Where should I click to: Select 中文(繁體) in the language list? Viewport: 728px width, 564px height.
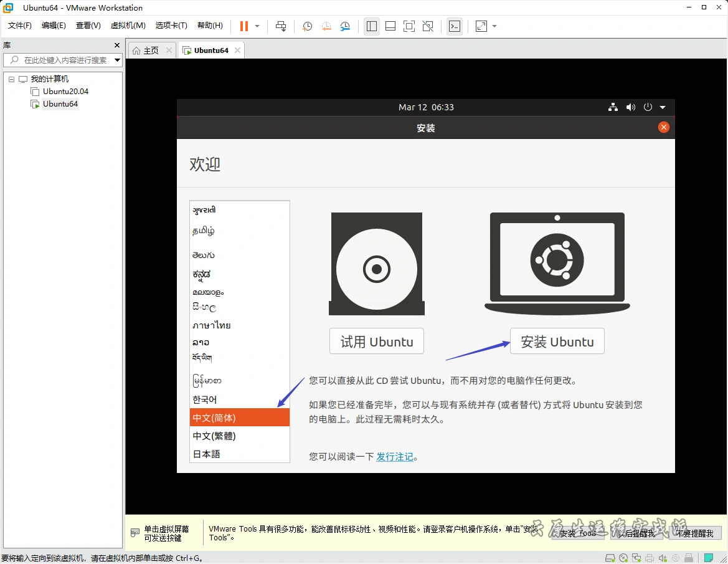point(240,436)
